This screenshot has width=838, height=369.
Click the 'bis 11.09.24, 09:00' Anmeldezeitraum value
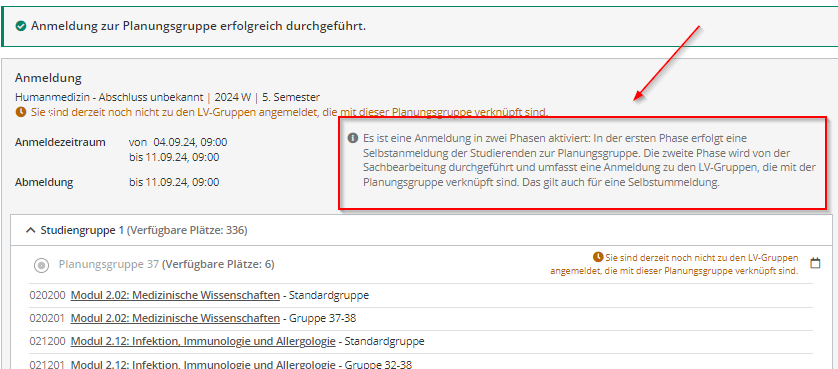(x=174, y=158)
